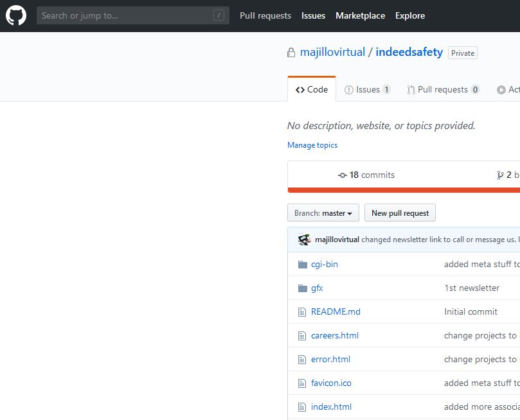Screen dimensions: 520x420
Task: Open the Manage topics link
Action: tap(312, 145)
